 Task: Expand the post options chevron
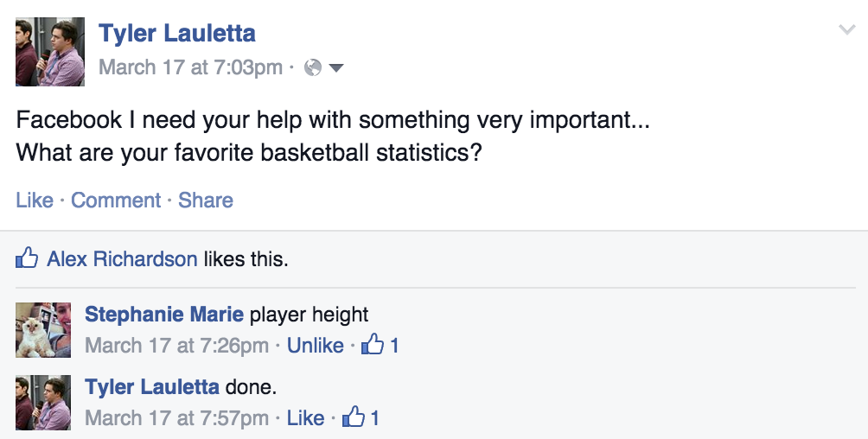(x=846, y=30)
